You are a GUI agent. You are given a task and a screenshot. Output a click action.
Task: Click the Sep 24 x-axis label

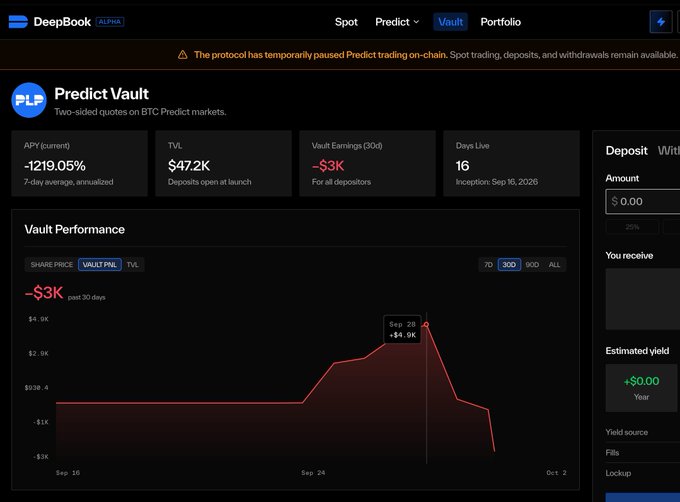click(x=313, y=473)
